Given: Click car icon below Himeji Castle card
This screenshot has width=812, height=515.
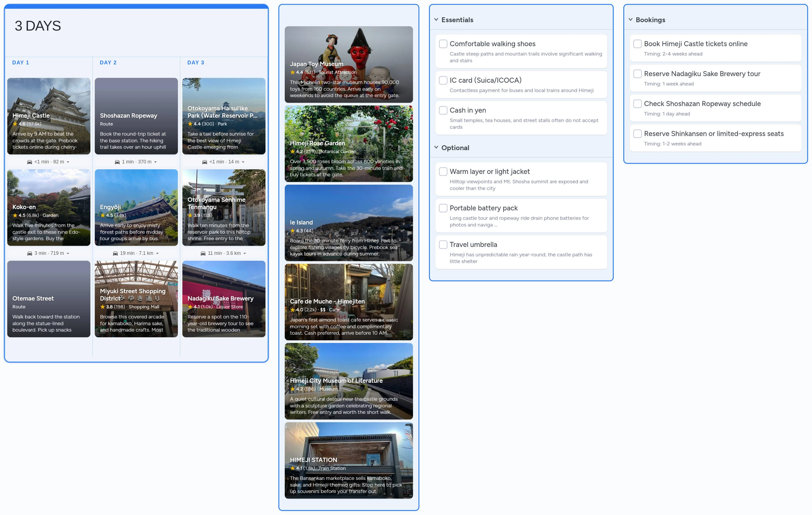Looking at the screenshot, I should click(x=30, y=162).
